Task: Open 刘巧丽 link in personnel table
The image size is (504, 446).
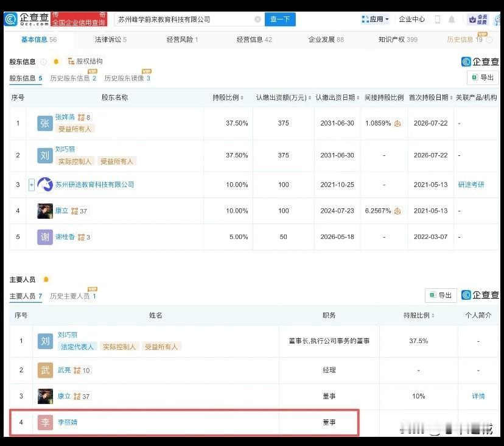Action: pos(67,335)
